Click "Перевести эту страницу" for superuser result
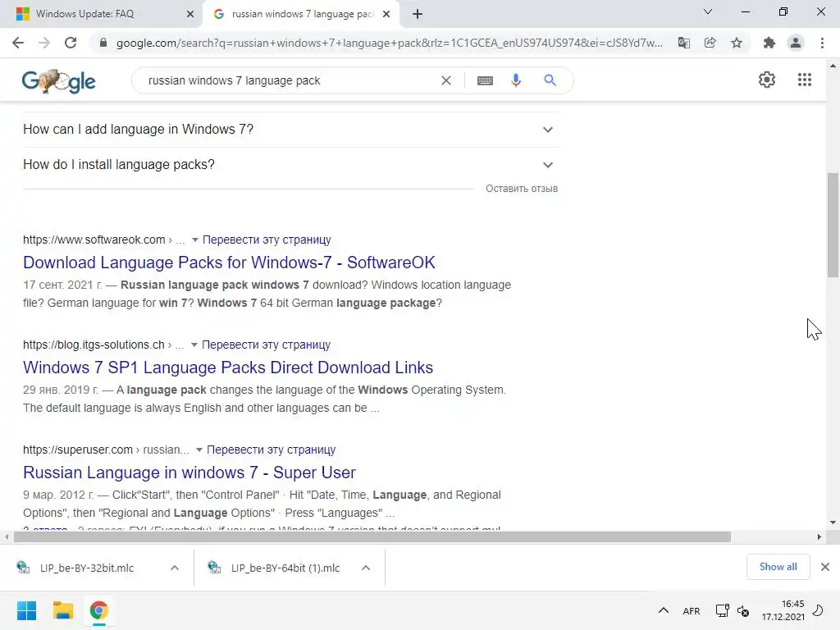Image resolution: width=840 pixels, height=630 pixels. click(x=271, y=450)
